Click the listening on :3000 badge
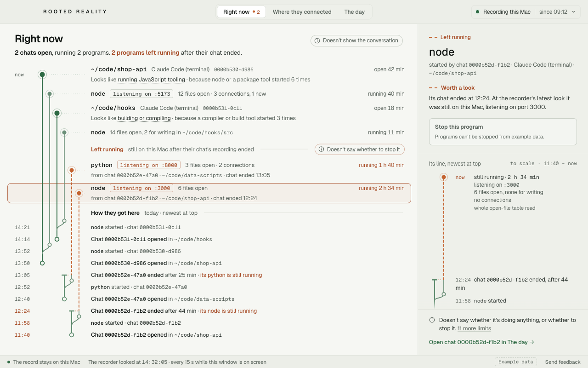Viewport: 588px width, 368px height. click(142, 188)
